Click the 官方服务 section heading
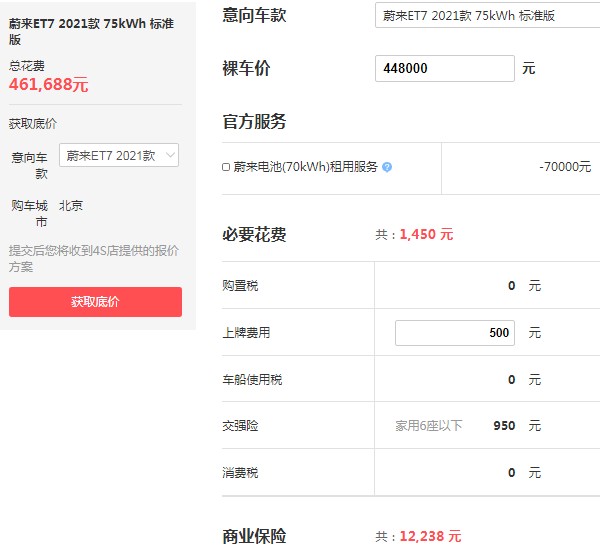Viewport: 600px width, 558px height. (254, 121)
